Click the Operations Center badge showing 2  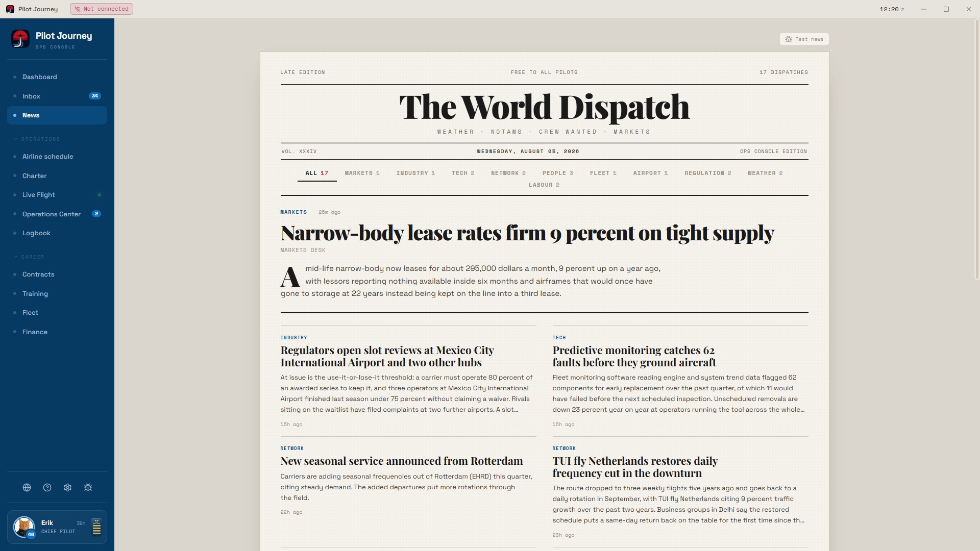click(x=96, y=214)
